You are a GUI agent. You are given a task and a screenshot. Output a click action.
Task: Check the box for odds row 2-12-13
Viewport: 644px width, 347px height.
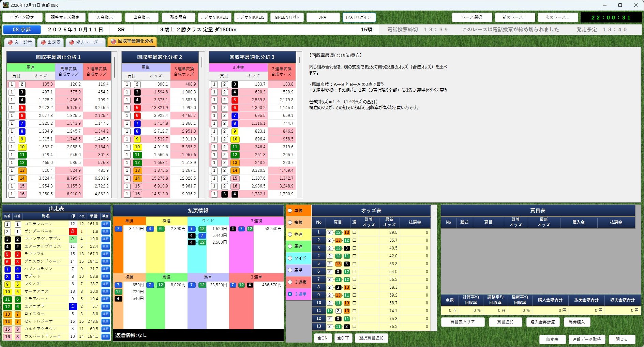(354, 232)
